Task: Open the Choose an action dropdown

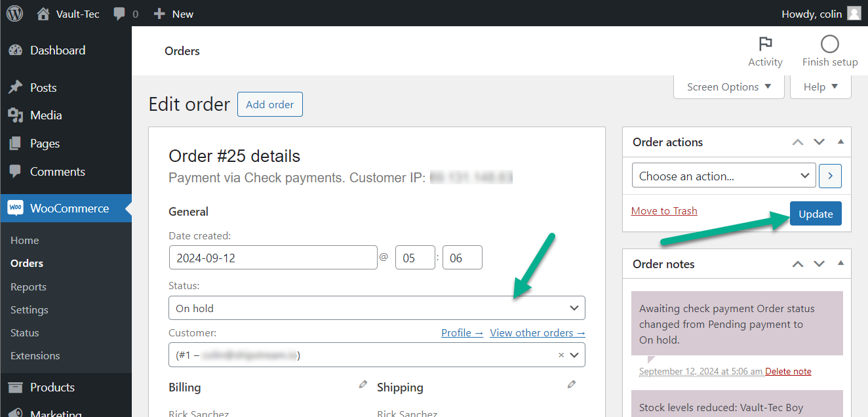Action: tap(724, 176)
